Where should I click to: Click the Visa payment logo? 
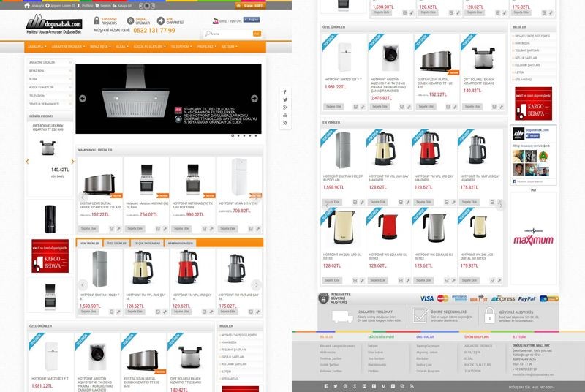427,298
